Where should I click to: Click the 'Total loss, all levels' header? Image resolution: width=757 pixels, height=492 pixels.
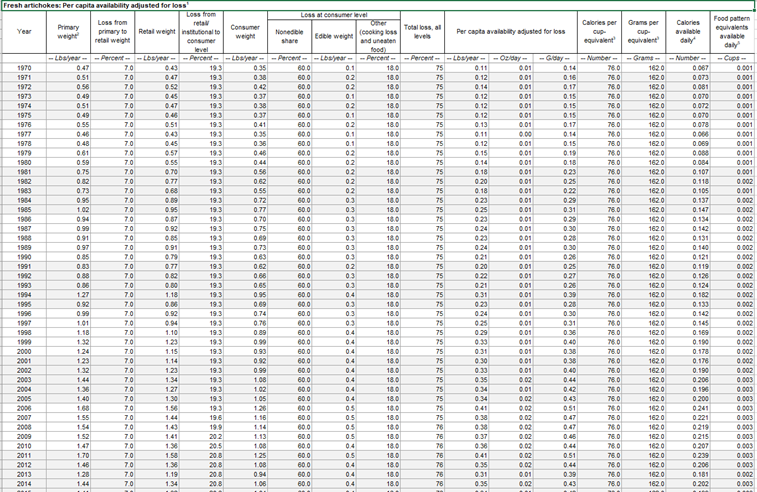[422, 32]
